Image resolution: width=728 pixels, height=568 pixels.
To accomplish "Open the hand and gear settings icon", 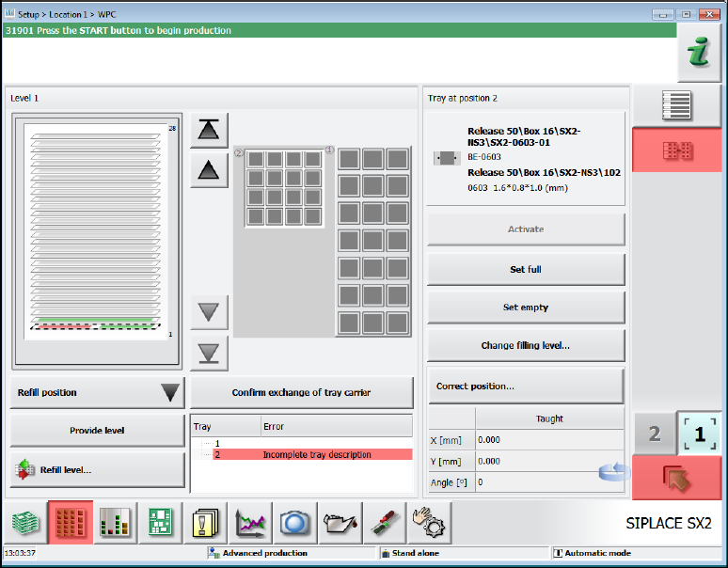I will (430, 522).
